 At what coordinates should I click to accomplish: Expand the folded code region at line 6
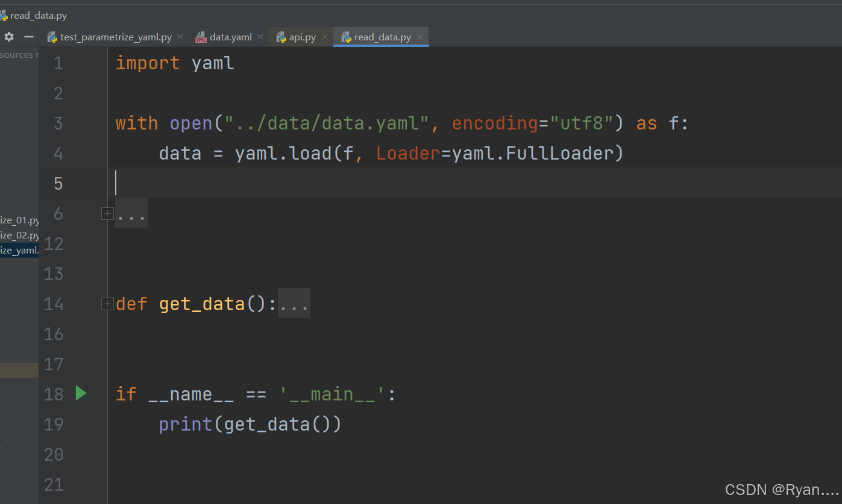pyautogui.click(x=107, y=213)
